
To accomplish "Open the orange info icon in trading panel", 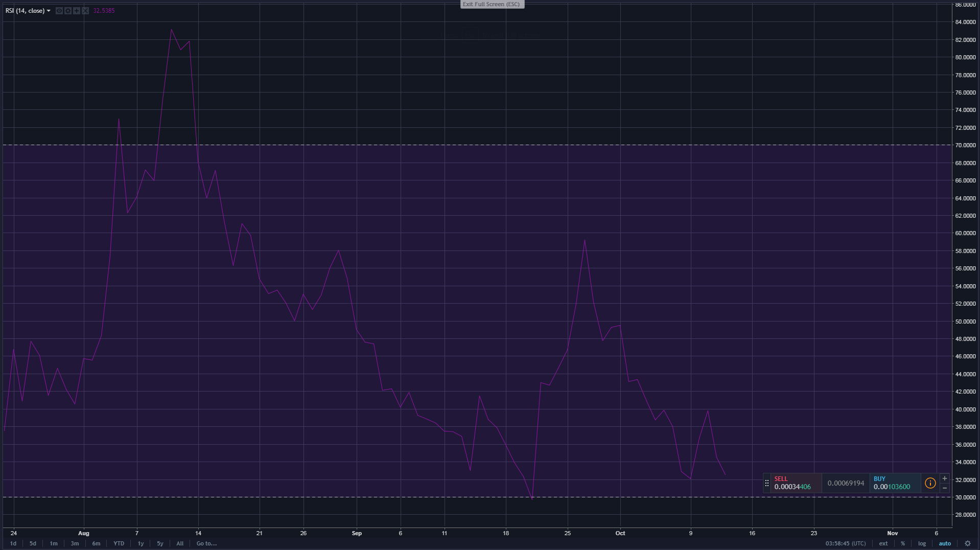I will (x=930, y=483).
